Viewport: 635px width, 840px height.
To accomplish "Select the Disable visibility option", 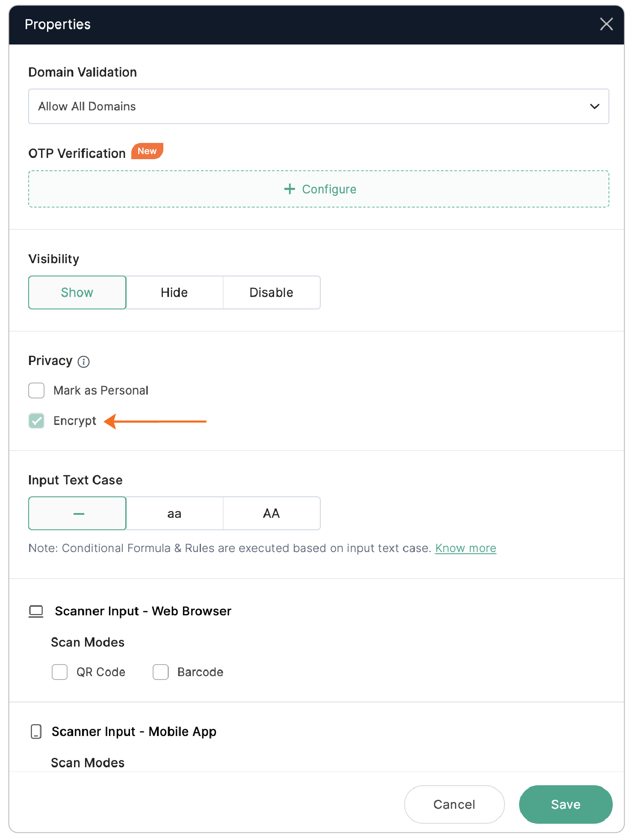I will click(x=272, y=293).
